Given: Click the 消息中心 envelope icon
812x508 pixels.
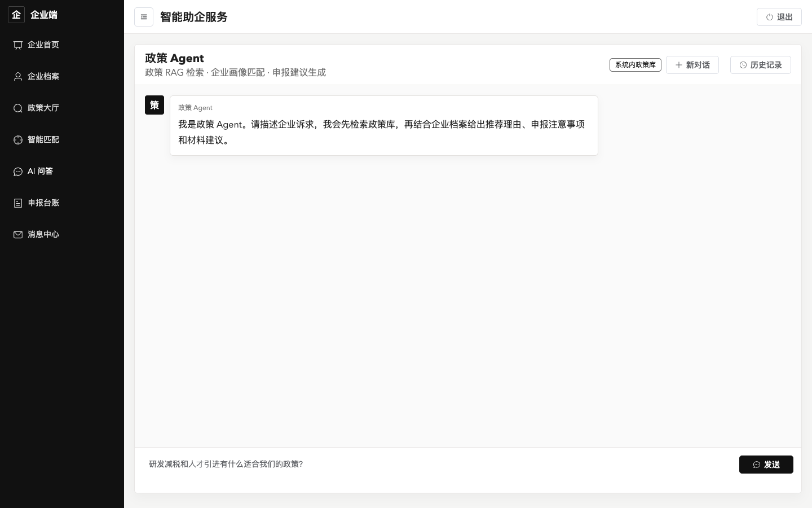Looking at the screenshot, I should tap(18, 235).
